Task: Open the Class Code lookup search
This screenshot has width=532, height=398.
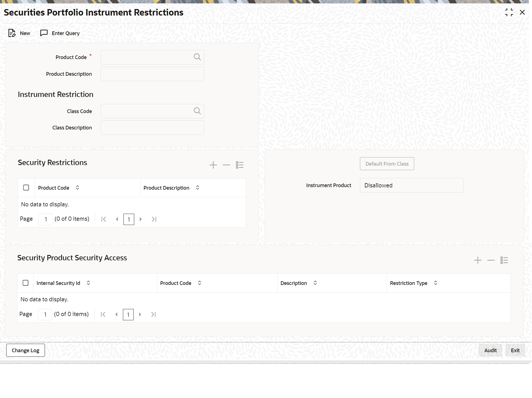Action: coord(197,111)
